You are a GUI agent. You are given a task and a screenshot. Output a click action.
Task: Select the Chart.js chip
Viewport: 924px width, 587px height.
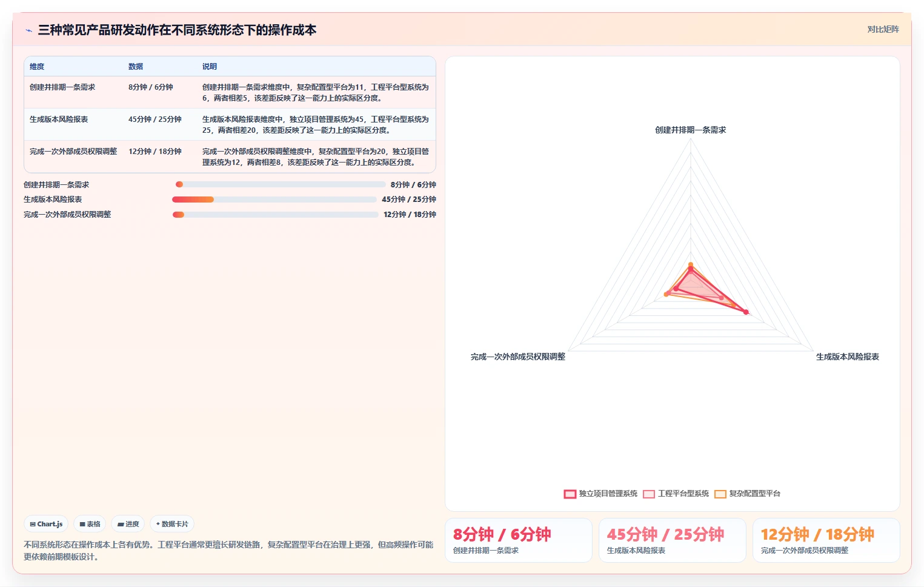[x=46, y=524]
